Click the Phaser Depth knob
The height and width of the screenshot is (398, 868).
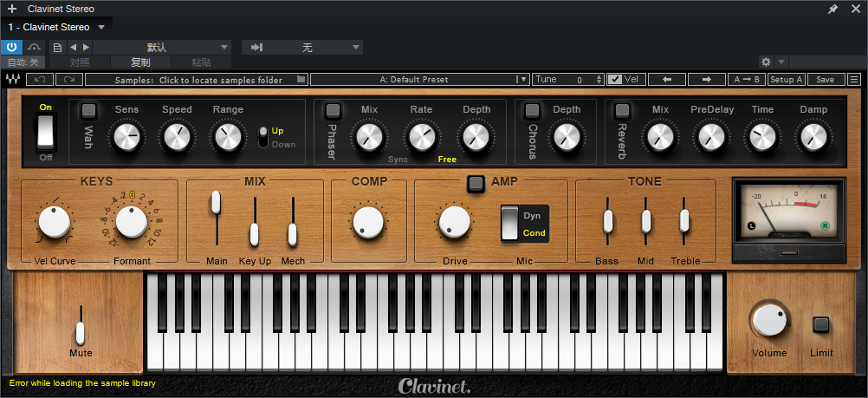coord(476,136)
